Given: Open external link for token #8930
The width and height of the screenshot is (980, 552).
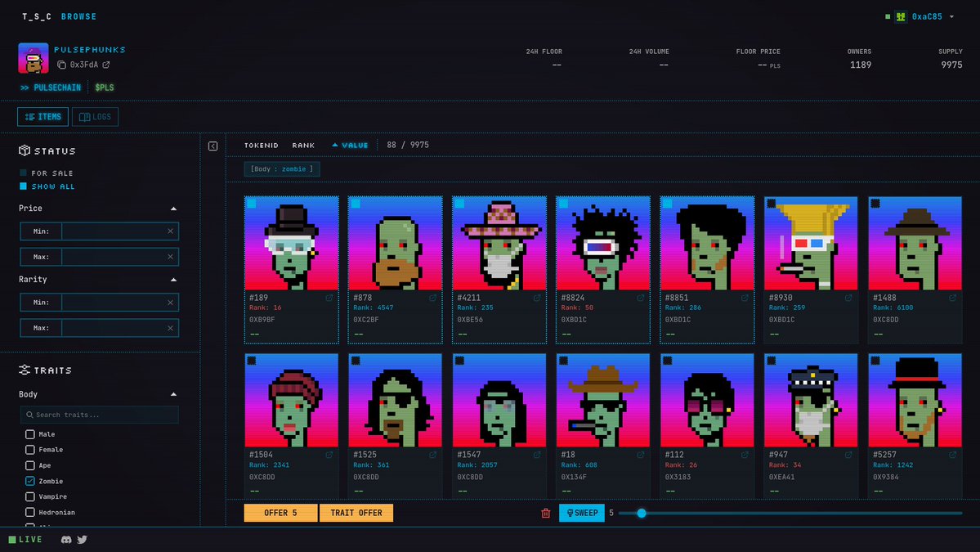Looking at the screenshot, I should coord(848,298).
